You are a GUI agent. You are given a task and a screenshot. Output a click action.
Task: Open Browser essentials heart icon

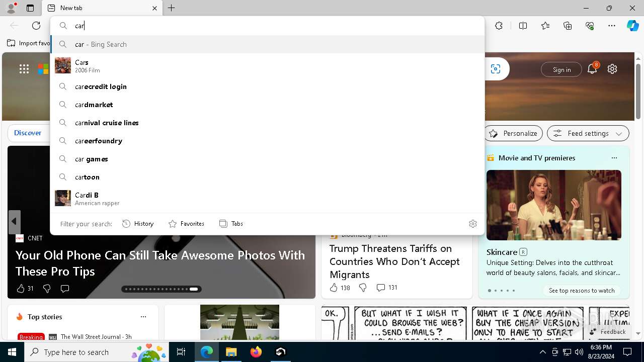(x=590, y=26)
